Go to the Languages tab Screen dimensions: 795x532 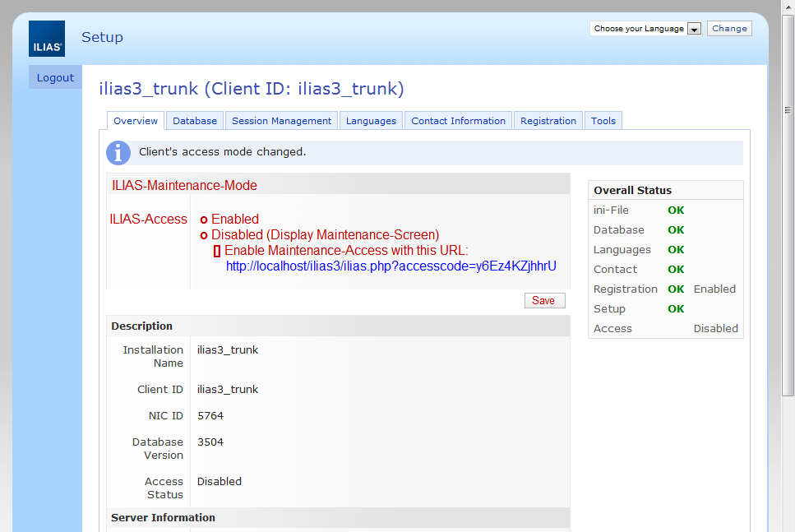point(371,121)
